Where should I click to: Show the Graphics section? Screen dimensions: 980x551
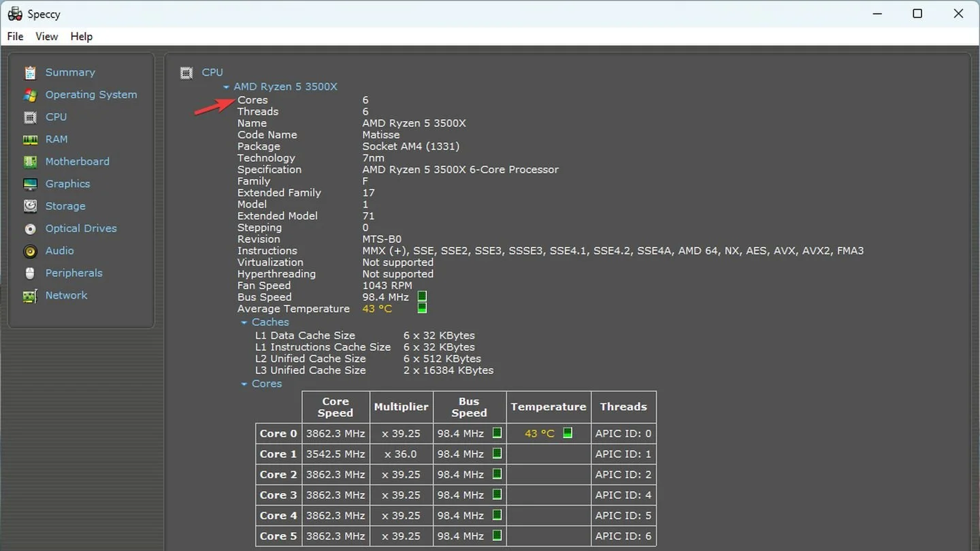67,184
